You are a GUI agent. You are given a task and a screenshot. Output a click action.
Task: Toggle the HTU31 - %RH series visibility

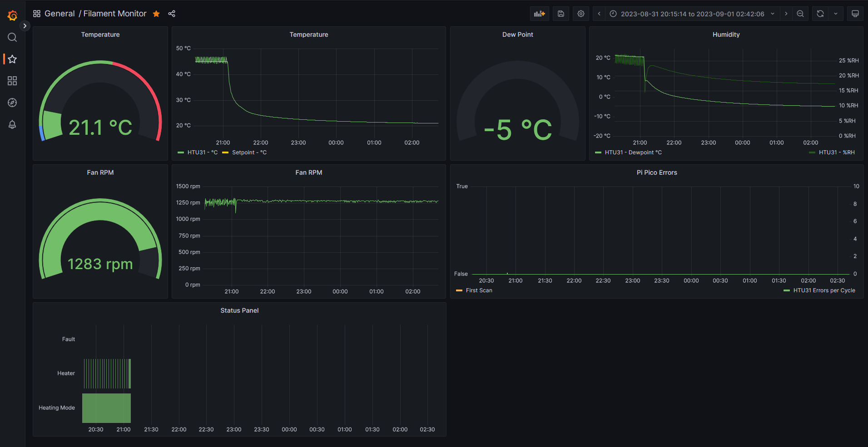(836, 152)
